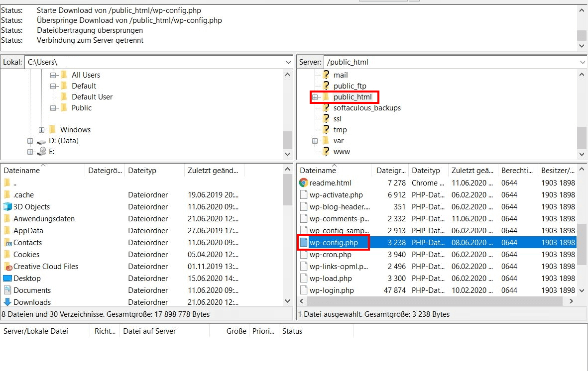Click the Chrome icon for readme.html
The height and width of the screenshot is (371, 588).
(x=303, y=183)
